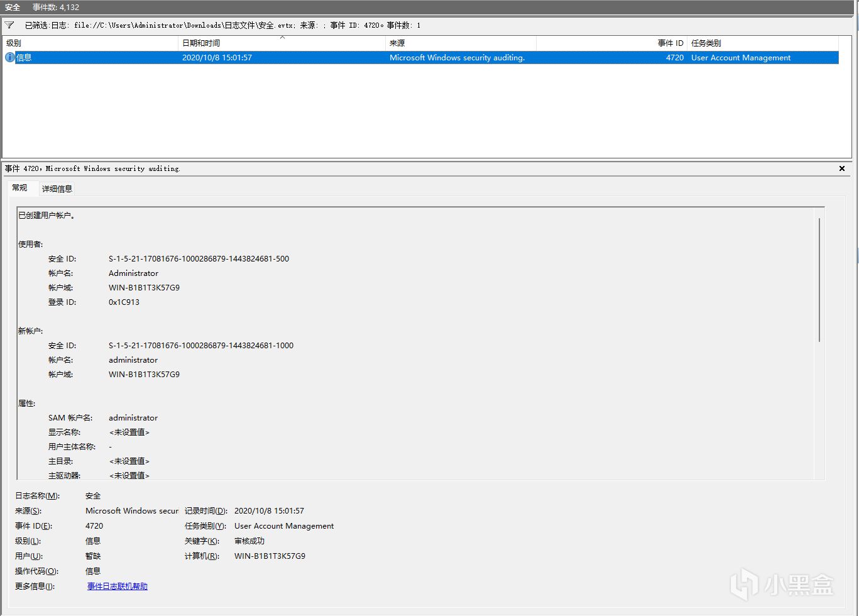Screen dimensions: 859x616
Task: Click 'User Account Management' in the list row
Action: point(741,58)
